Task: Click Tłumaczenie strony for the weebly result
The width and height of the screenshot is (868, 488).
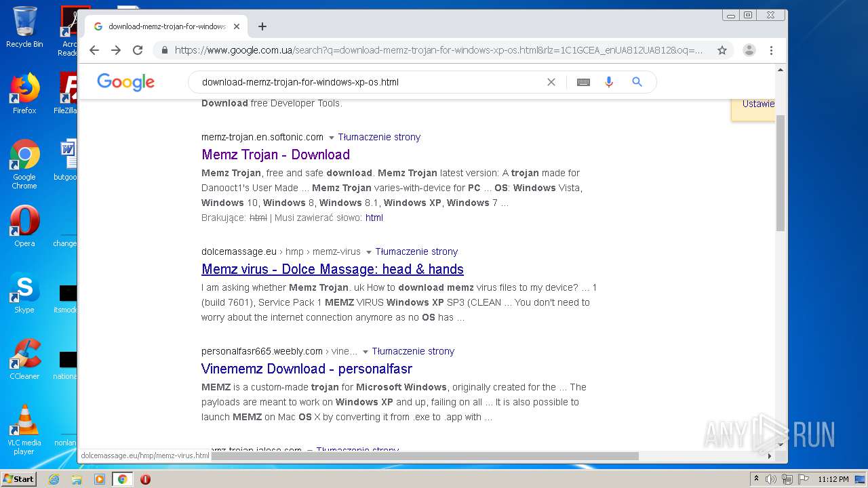Action: 413,351
